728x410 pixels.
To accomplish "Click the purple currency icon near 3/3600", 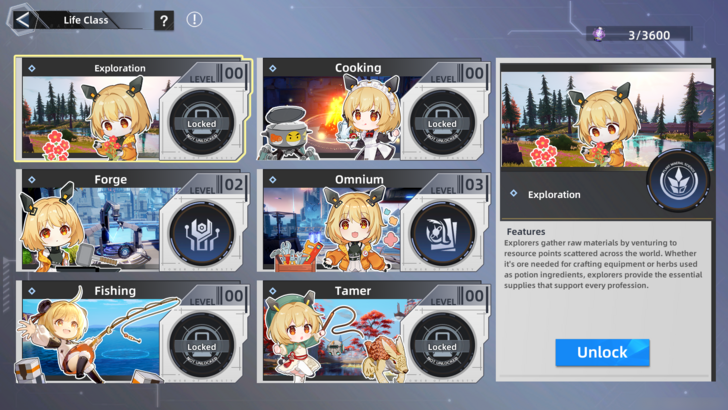I will [x=599, y=34].
